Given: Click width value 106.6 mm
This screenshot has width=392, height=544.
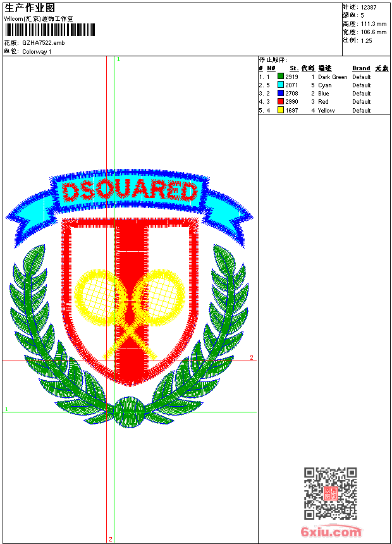Looking at the screenshot, I should point(374,32).
